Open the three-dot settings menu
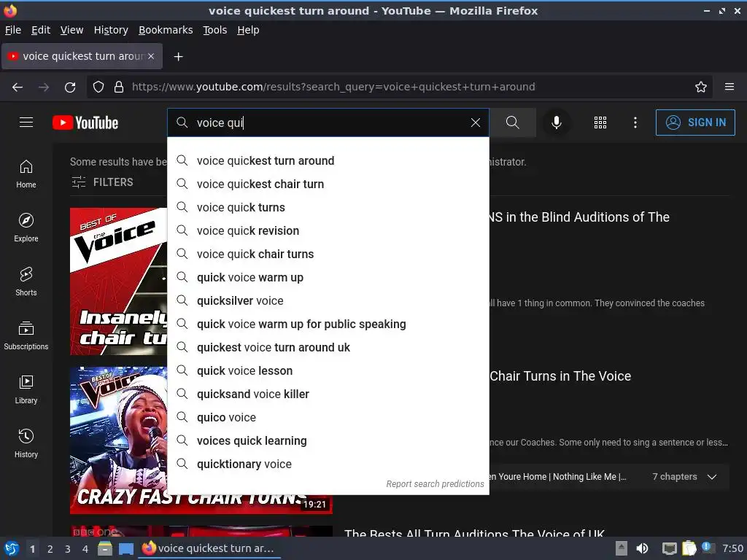Image resolution: width=747 pixels, height=560 pixels. (635, 122)
